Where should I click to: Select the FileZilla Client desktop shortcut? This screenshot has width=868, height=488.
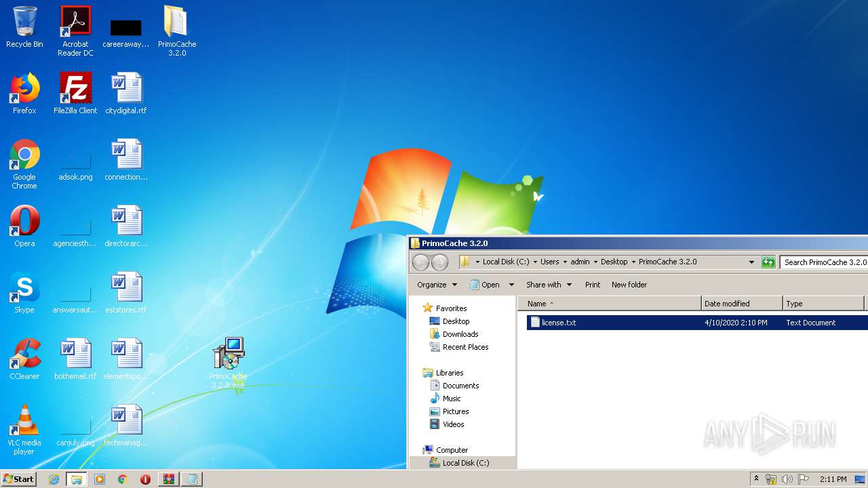pos(75,94)
